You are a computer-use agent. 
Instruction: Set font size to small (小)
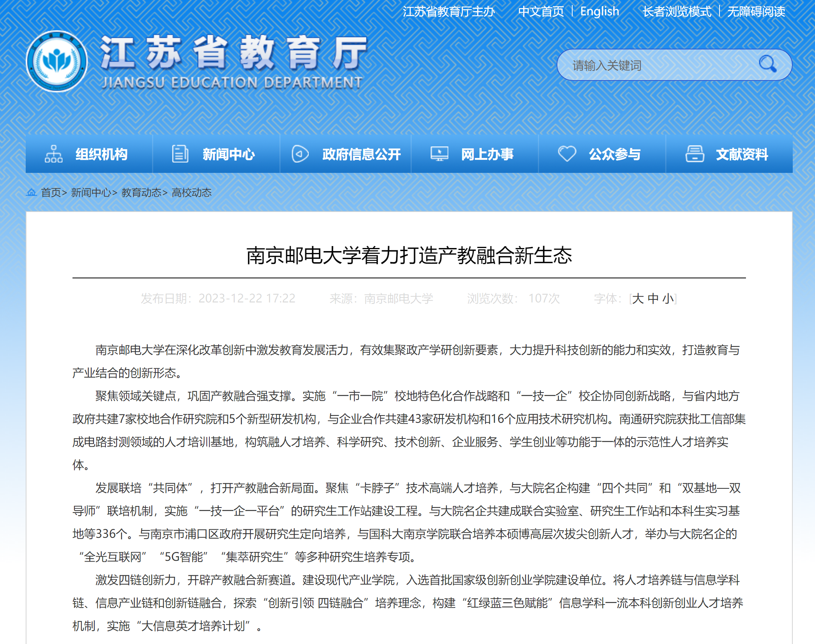pyautogui.click(x=668, y=299)
